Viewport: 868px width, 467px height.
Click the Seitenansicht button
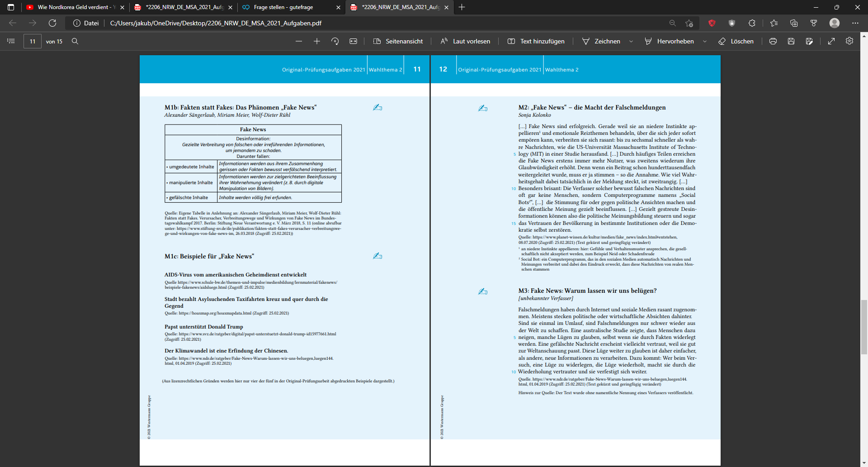point(398,41)
